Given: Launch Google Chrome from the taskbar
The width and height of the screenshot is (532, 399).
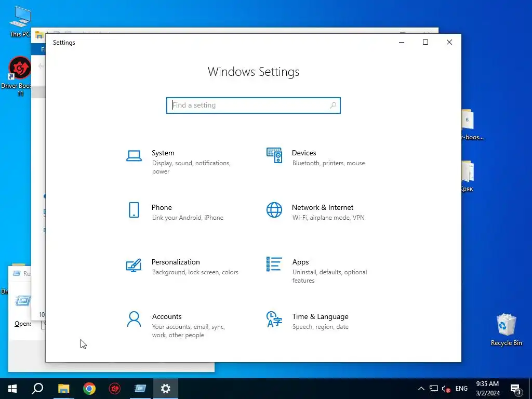Looking at the screenshot, I should (89, 389).
